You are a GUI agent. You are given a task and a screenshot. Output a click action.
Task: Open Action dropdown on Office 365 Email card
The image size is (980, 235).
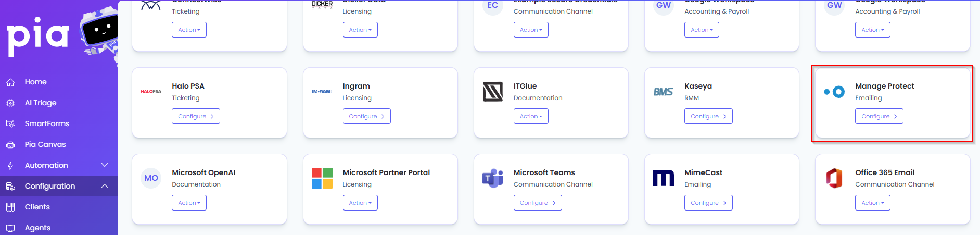pyautogui.click(x=872, y=203)
